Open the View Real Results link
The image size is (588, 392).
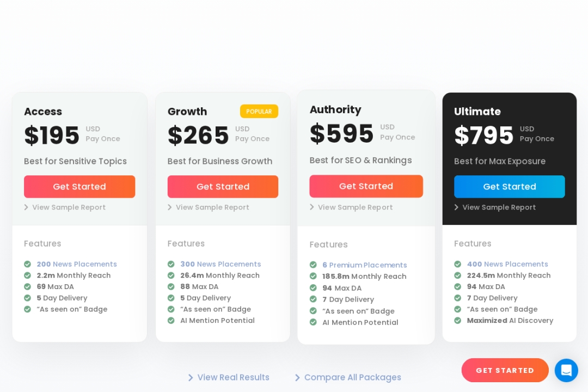[x=233, y=377]
